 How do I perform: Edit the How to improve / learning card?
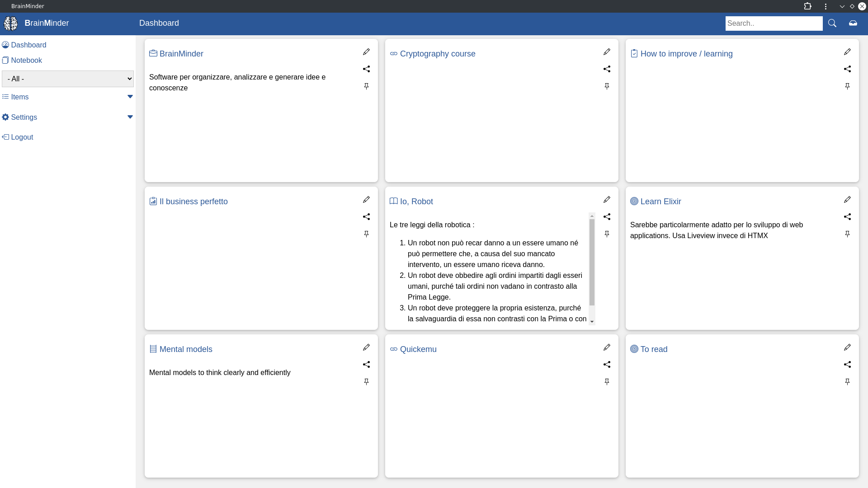pos(847,52)
